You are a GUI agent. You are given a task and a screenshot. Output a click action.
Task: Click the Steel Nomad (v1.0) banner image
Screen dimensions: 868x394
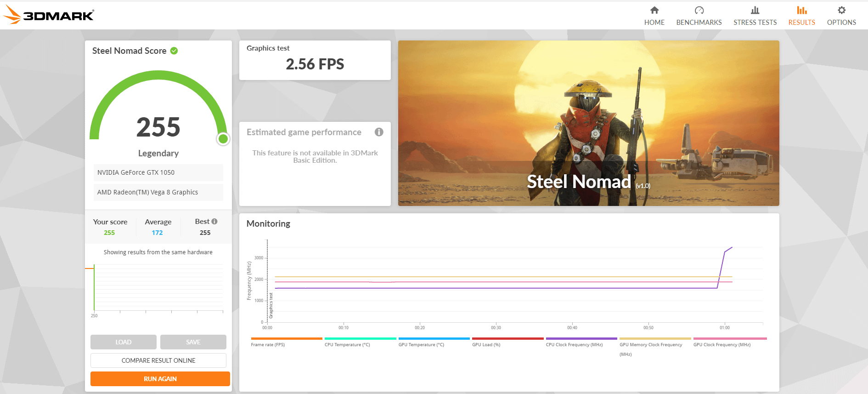pyautogui.click(x=589, y=123)
